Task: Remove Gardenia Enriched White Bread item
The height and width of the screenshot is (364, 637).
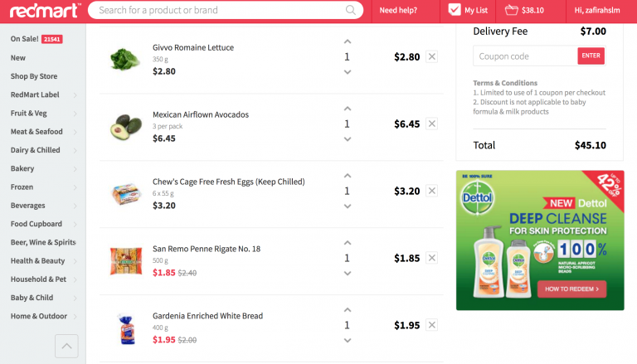Action: [x=432, y=325]
